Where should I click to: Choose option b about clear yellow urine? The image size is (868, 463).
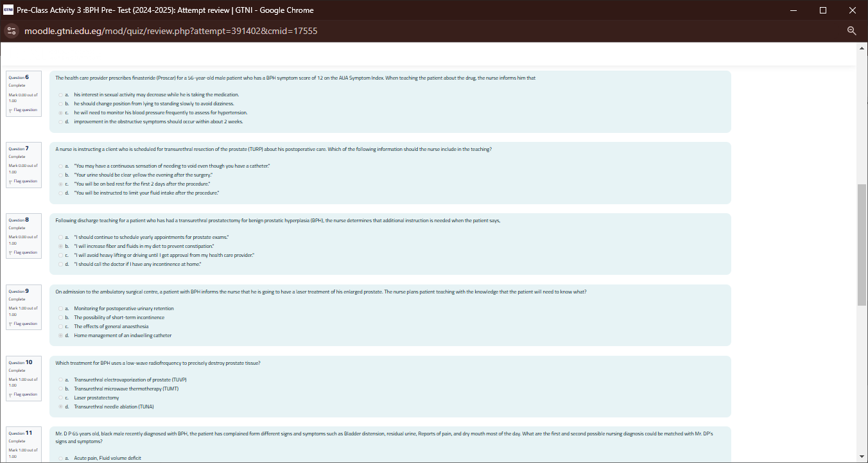[60, 175]
